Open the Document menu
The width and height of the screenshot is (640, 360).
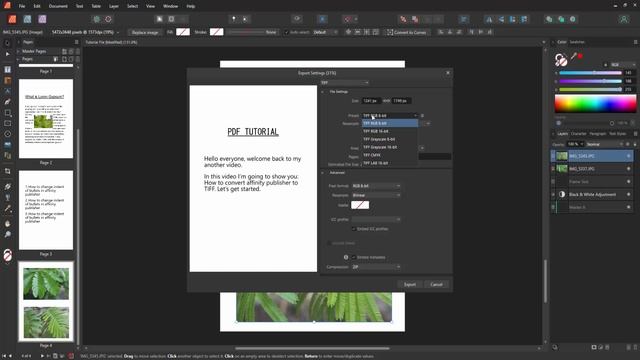(58, 6)
